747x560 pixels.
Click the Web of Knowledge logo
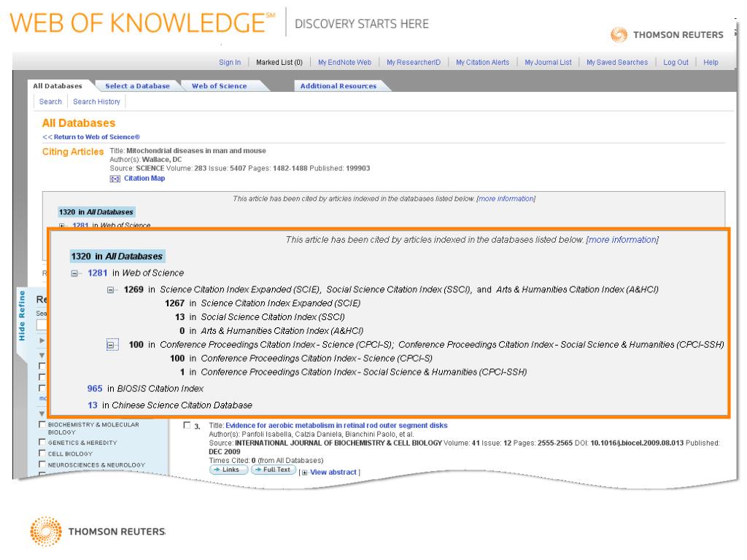pyautogui.click(x=142, y=23)
